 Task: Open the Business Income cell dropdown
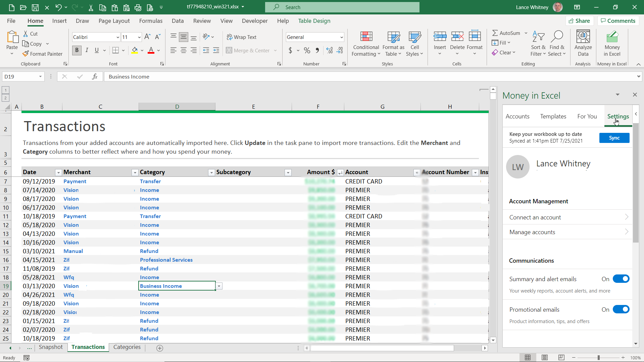(219, 286)
